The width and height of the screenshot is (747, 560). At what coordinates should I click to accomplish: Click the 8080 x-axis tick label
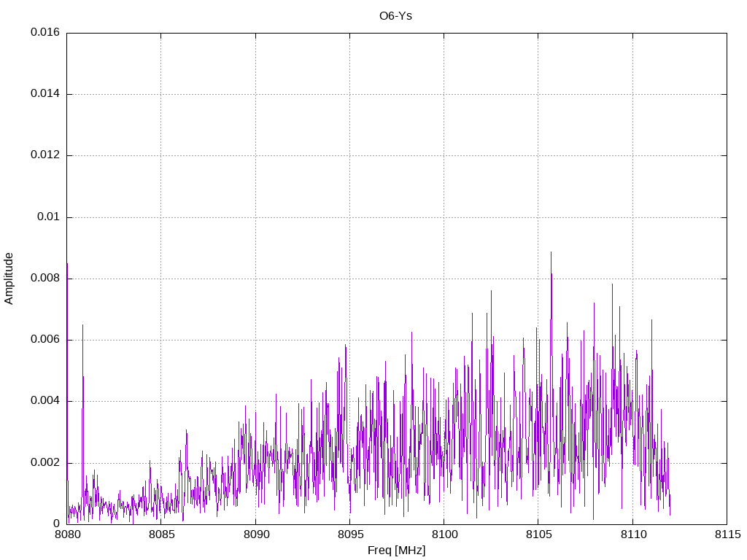pyautogui.click(x=67, y=535)
